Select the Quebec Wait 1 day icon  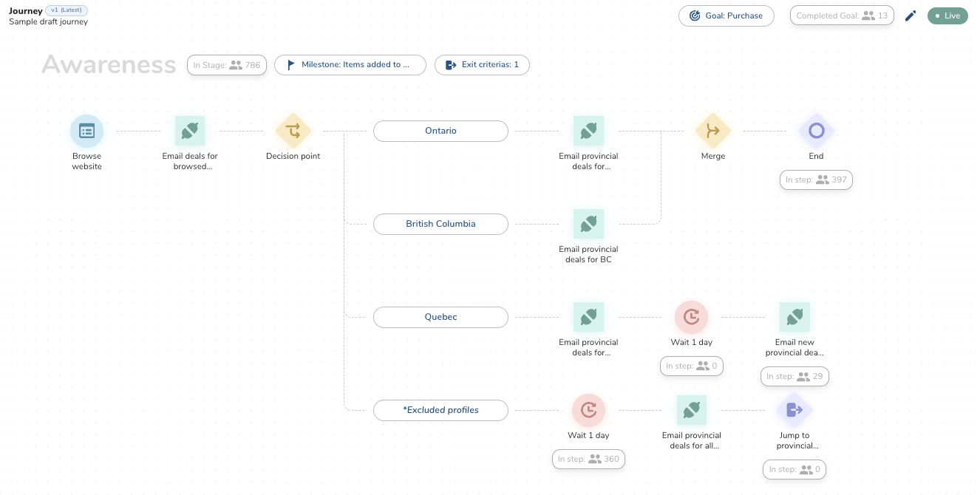691,317
